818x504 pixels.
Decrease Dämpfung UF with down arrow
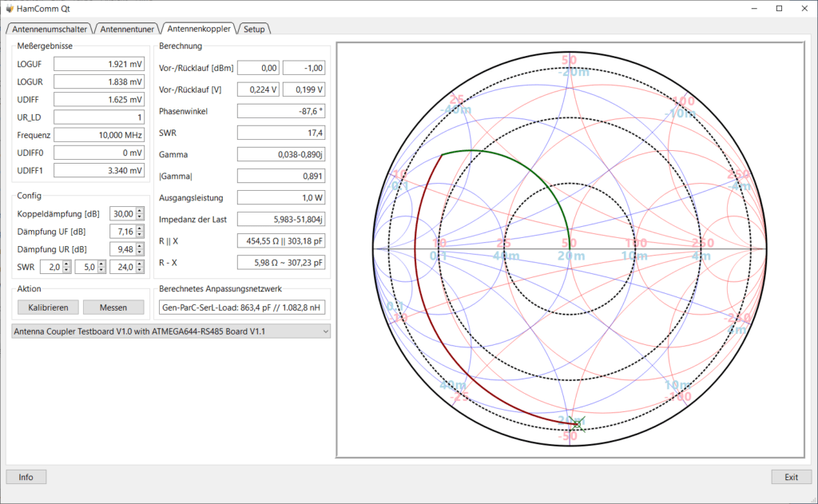pos(140,235)
